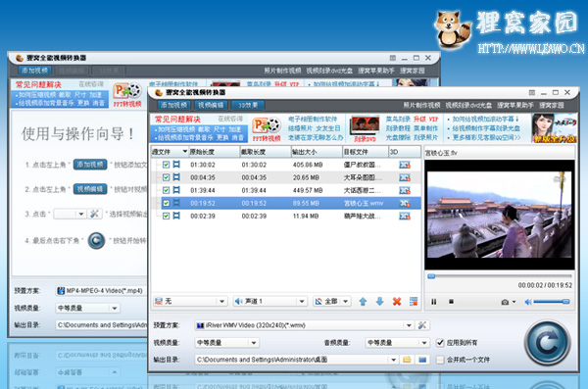This screenshot has height=389, width=588.
Task: Click 添加视频 in the back window toolbar
Action: [x=34, y=71]
